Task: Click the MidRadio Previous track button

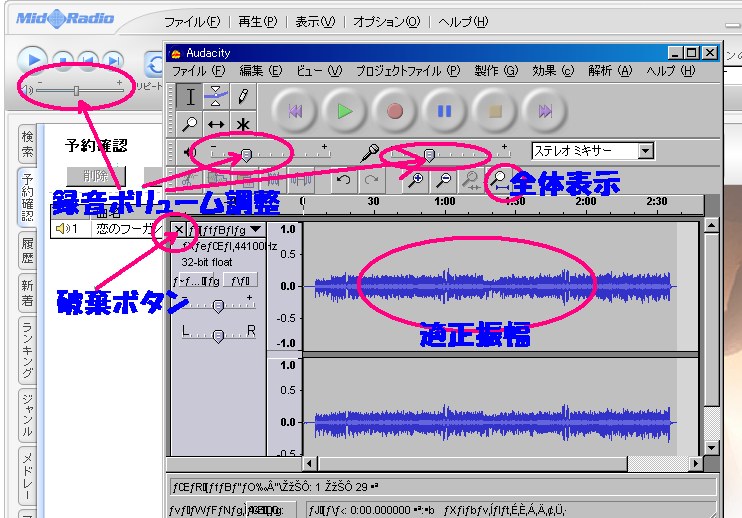Action: tap(88, 61)
